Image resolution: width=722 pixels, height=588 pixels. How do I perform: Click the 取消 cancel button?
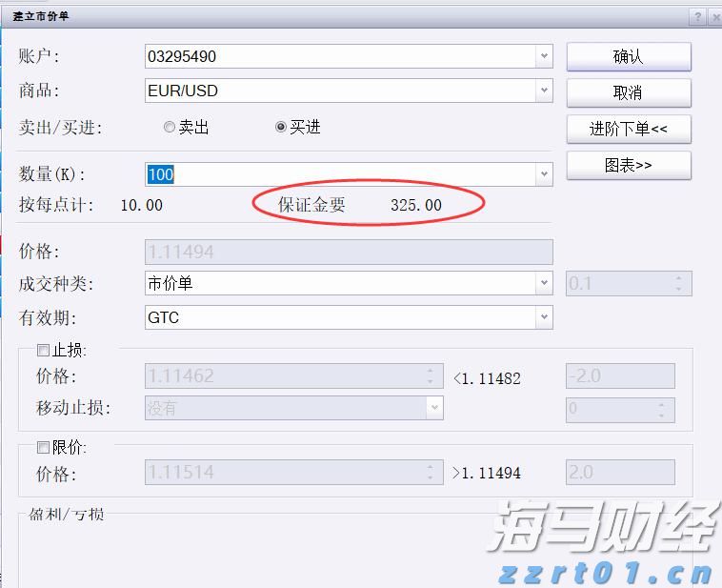[x=628, y=92]
